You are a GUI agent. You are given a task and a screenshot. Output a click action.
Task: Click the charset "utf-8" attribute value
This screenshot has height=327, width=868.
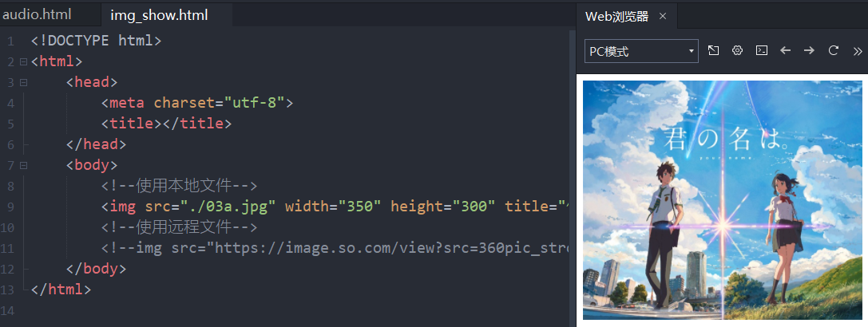click(x=252, y=102)
